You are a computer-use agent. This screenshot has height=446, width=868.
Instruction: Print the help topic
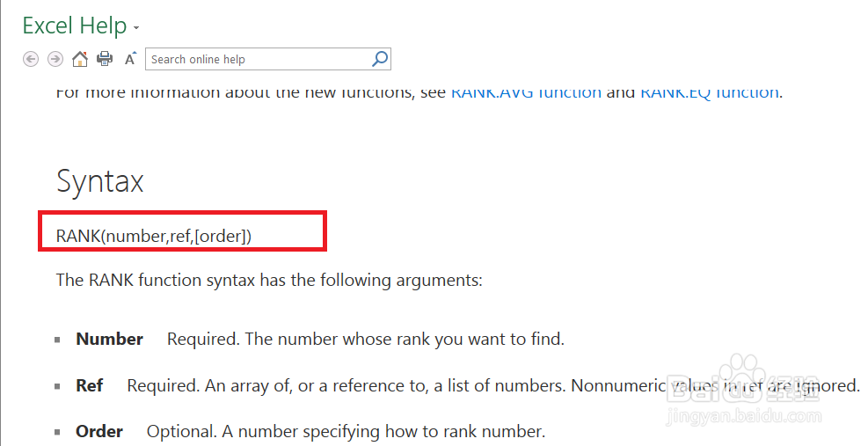tap(105, 59)
